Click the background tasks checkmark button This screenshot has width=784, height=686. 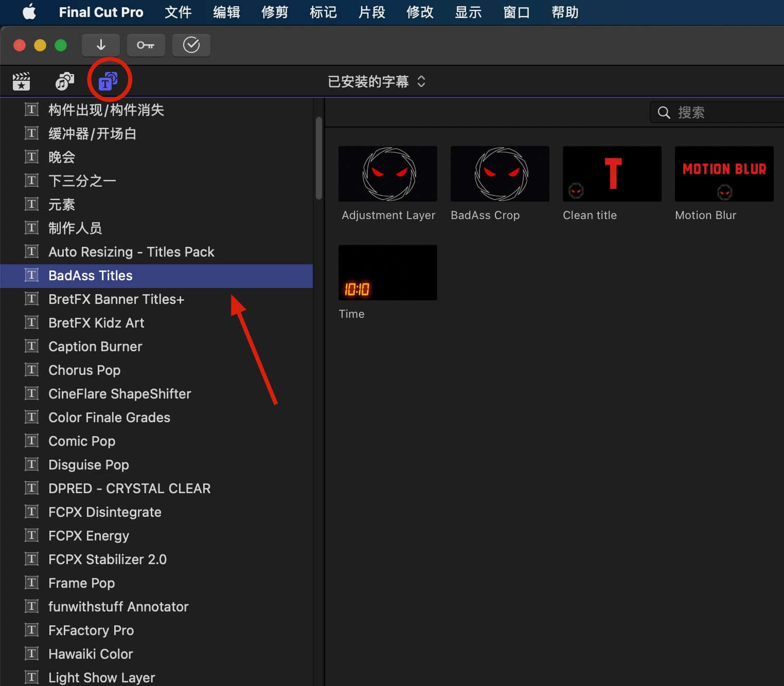[191, 45]
